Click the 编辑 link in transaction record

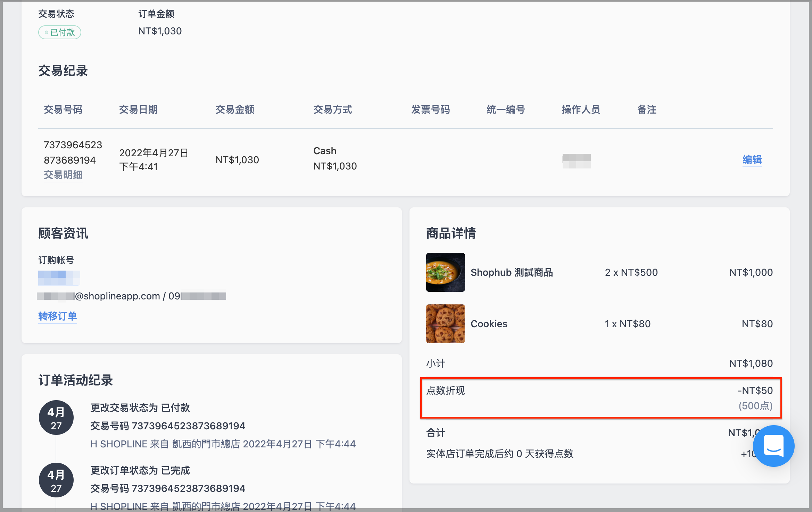point(752,159)
